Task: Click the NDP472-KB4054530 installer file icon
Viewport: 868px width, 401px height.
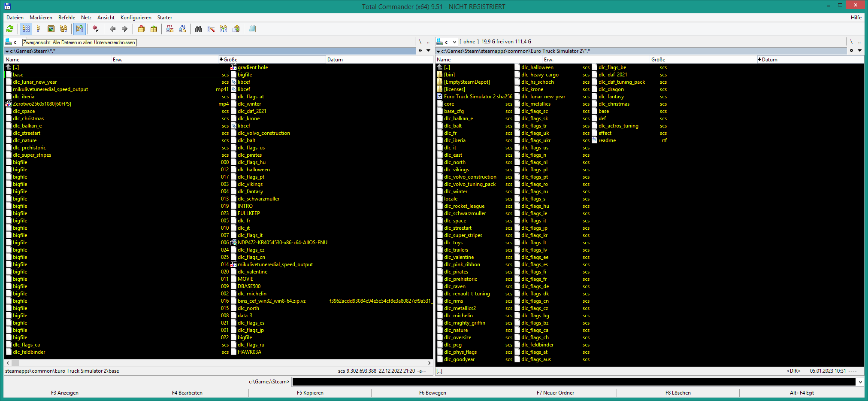Action: (x=233, y=243)
